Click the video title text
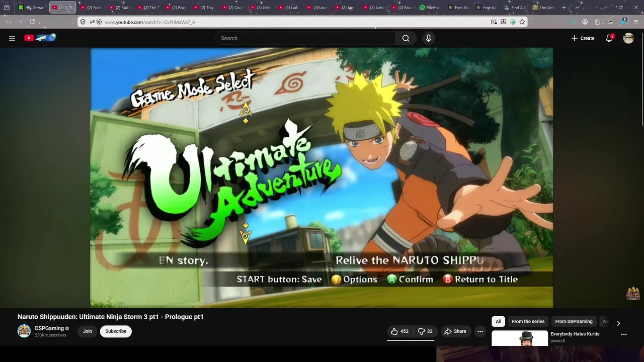Image resolution: width=644 pixels, height=362 pixels. (x=111, y=317)
